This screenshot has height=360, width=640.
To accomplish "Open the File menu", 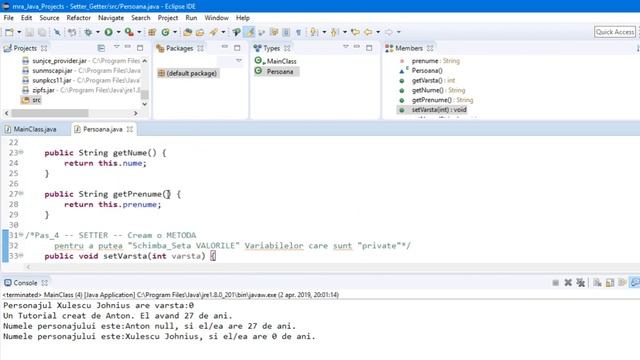I will coord(9,18).
